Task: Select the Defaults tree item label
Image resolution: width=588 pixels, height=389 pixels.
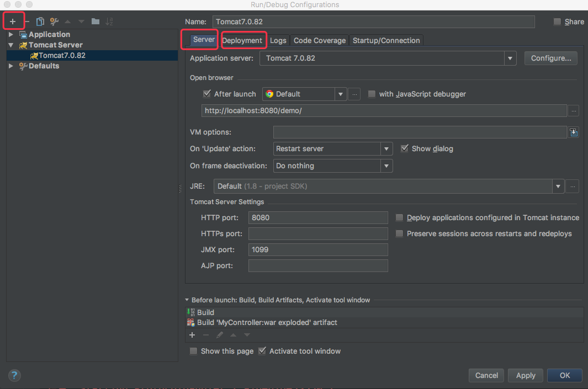Action: click(44, 66)
